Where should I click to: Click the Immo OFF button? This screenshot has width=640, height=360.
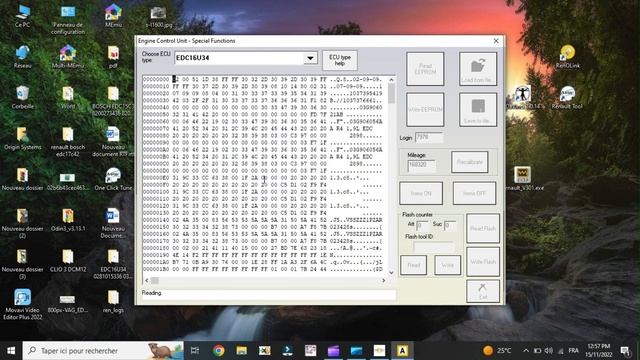pos(474,193)
